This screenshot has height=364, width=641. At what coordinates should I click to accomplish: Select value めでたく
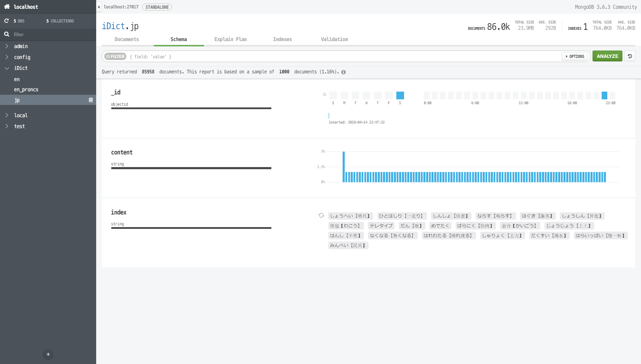coord(440,226)
